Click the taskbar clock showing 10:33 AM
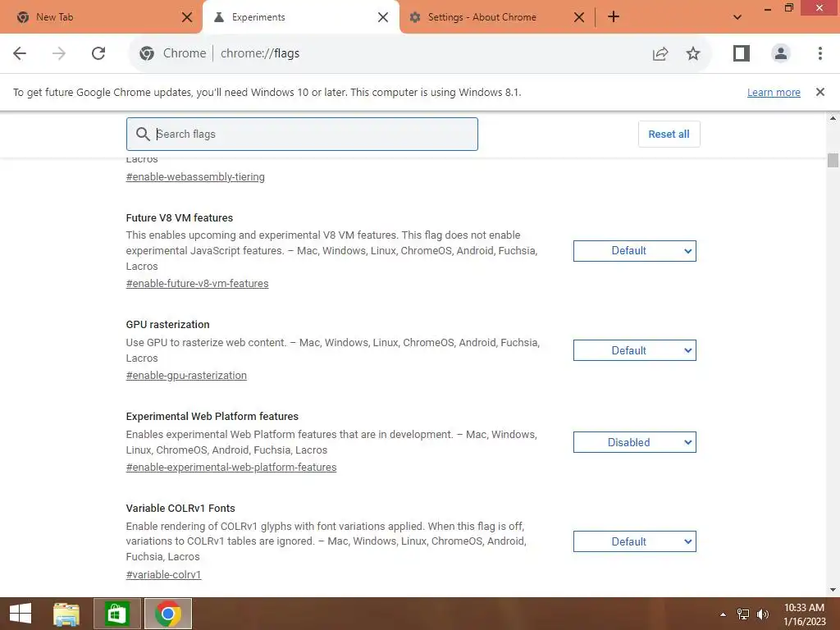This screenshot has width=840, height=630. pyautogui.click(x=804, y=614)
